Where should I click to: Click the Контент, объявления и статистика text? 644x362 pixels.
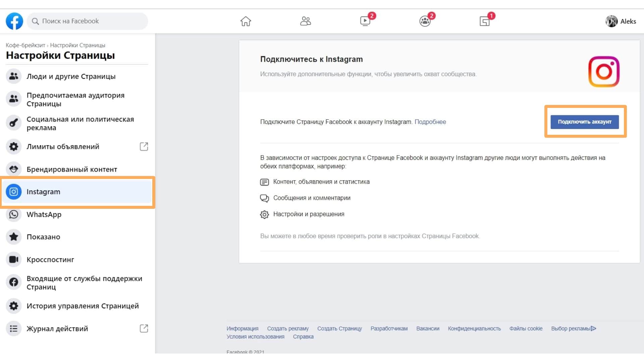point(321,182)
